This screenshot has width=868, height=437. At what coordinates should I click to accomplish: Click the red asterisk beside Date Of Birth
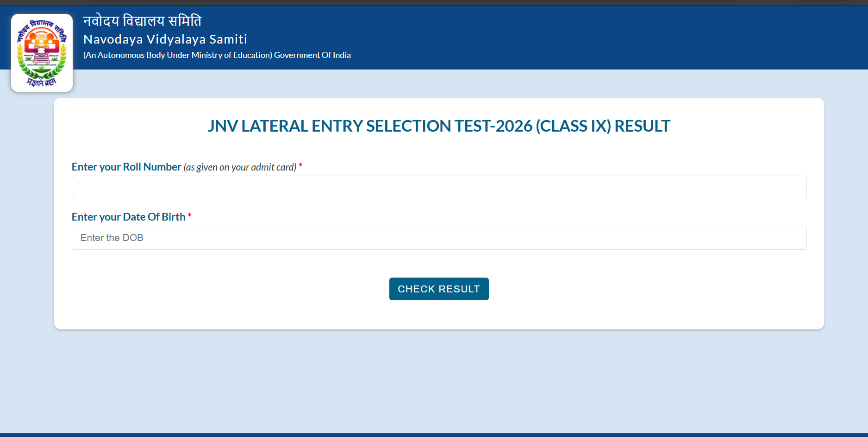click(189, 215)
